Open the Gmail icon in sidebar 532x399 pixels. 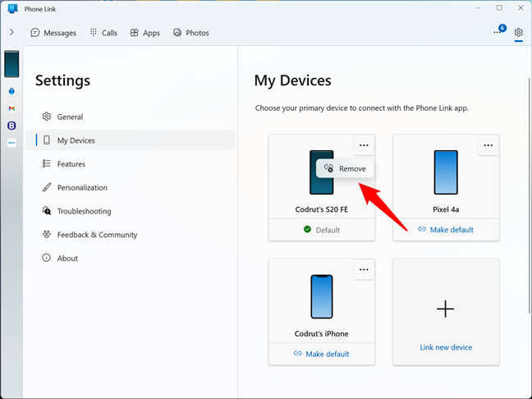[x=11, y=108]
